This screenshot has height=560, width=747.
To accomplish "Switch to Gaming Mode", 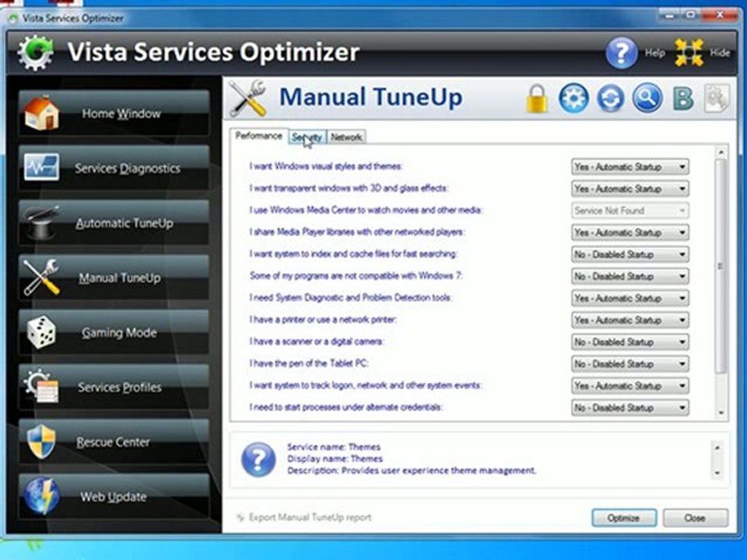I will 114,332.
